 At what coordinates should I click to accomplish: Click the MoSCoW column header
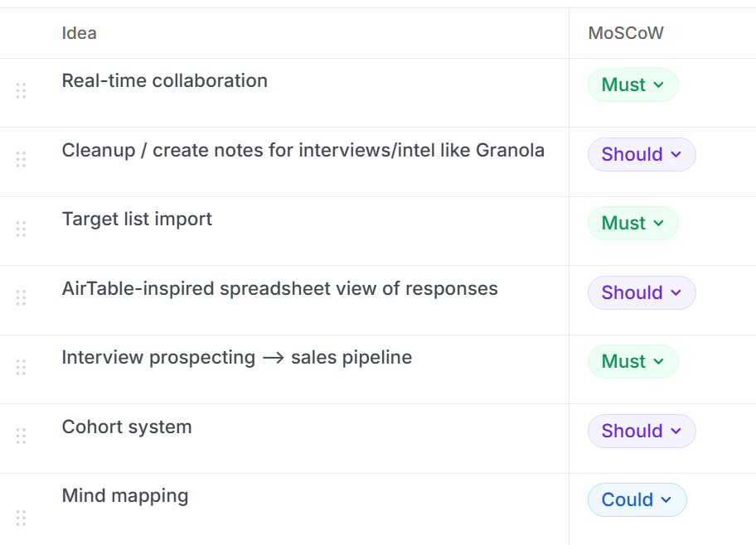pos(626,33)
